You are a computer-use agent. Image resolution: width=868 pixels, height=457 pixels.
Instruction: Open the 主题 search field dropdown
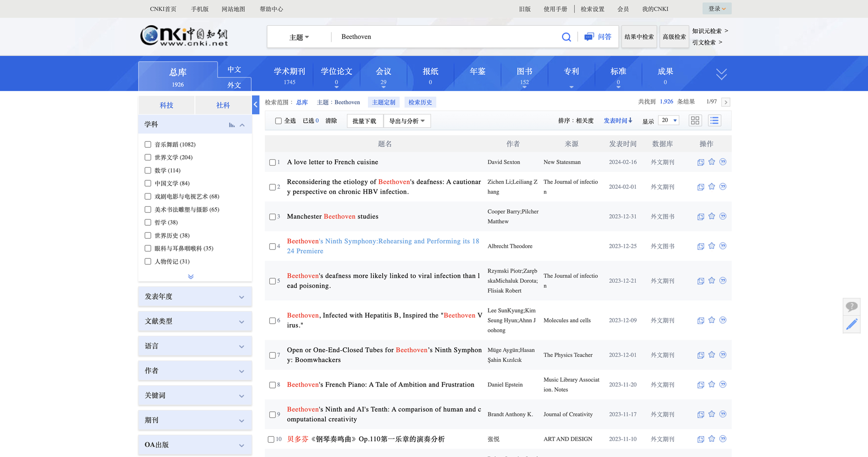(x=299, y=37)
